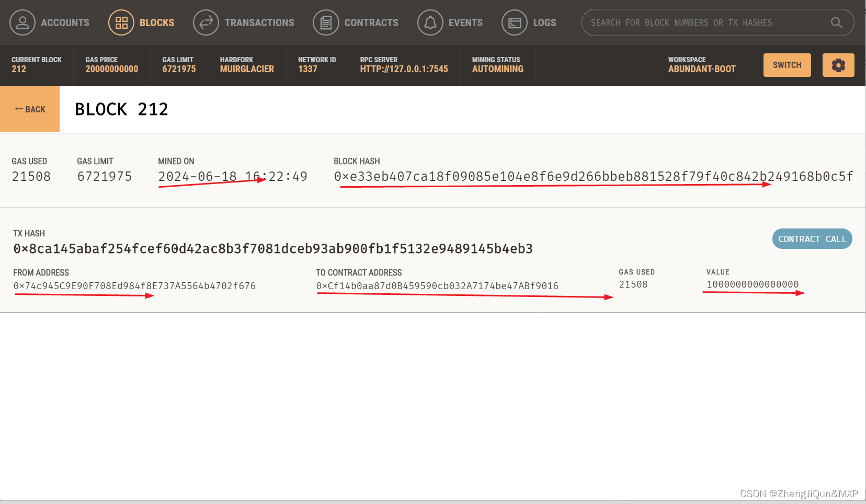Image resolution: width=866 pixels, height=504 pixels.
Task: Click the Blocks grid icon
Action: [121, 22]
